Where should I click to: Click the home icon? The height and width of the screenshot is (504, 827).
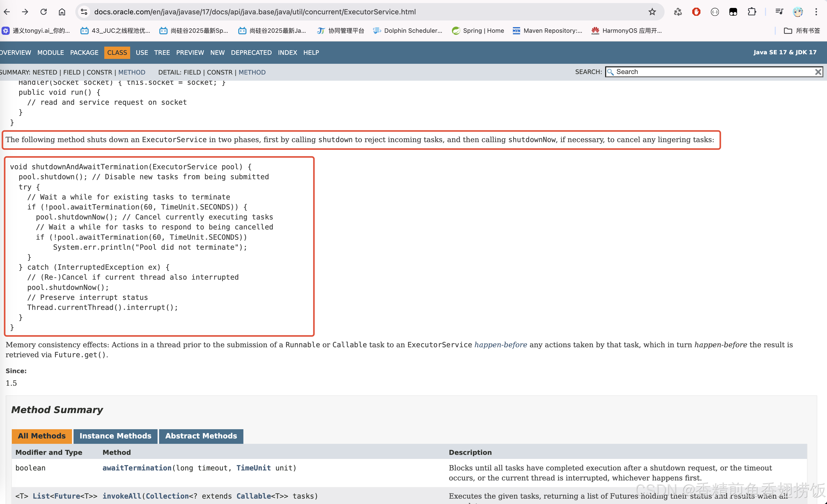coord(62,12)
